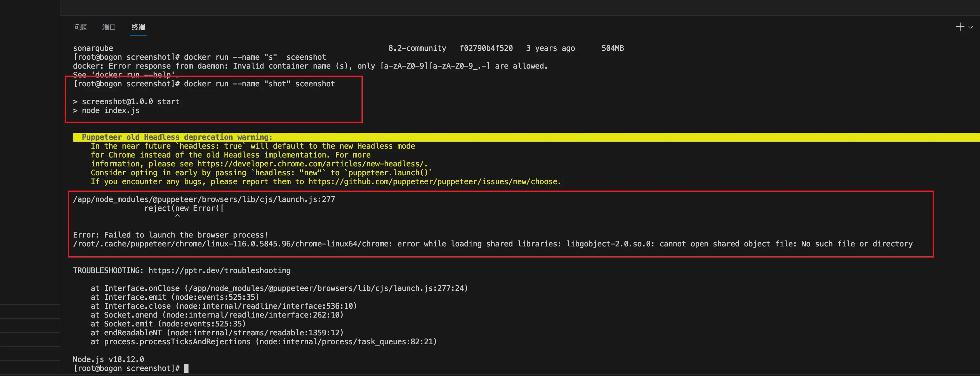
Task: Click the processTicksAndRejections stack trace line
Action: pyautogui.click(x=264, y=341)
